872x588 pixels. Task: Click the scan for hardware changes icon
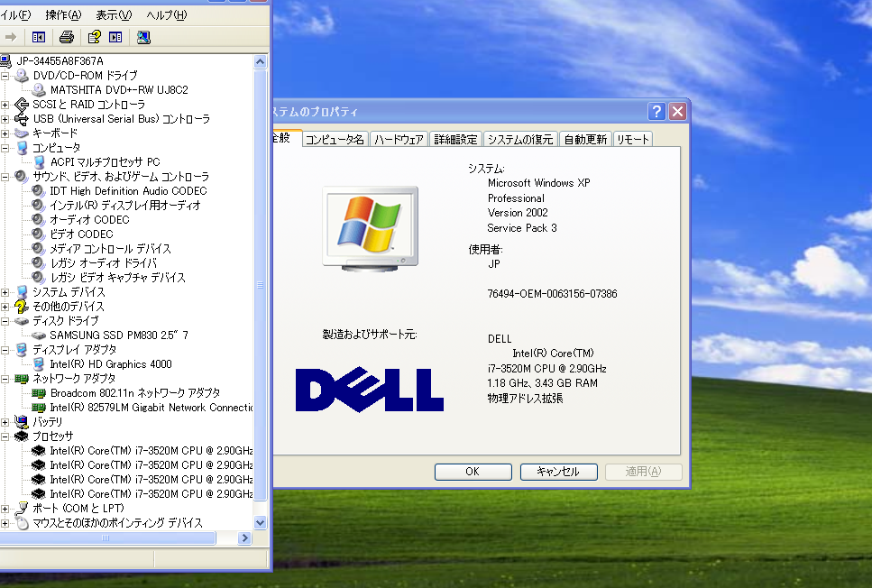[x=143, y=37]
